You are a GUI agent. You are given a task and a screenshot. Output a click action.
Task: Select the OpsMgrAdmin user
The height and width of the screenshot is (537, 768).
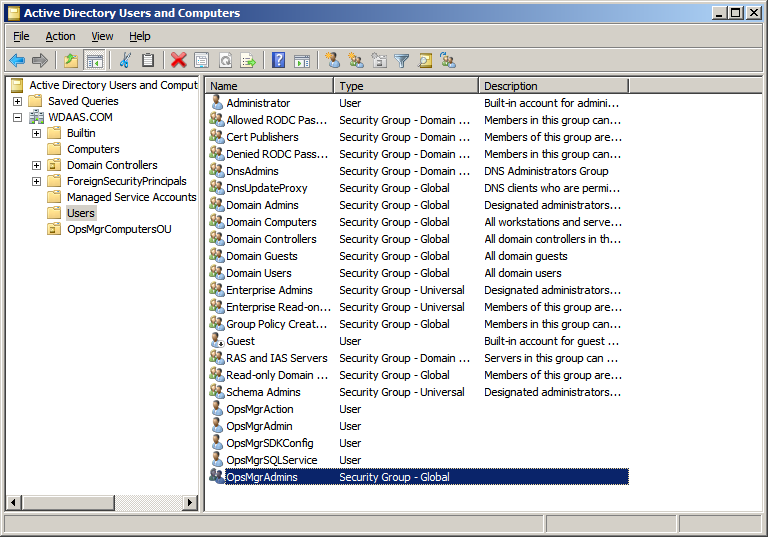tap(259, 426)
